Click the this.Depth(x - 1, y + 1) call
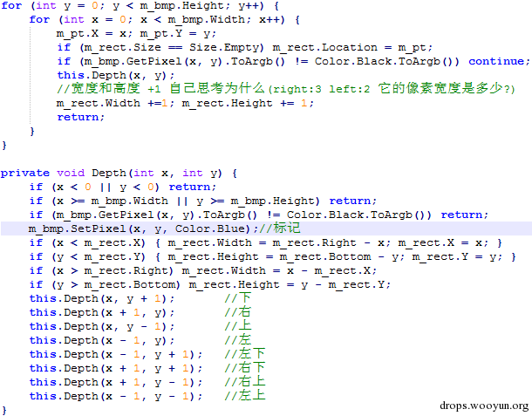The image size is (532, 416). [115, 354]
